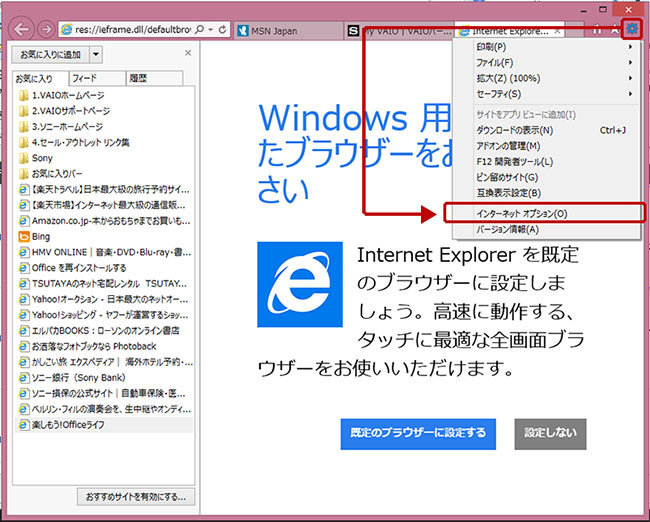This screenshot has height=522, width=650.
Task: Refresh the page with the reload icon
Action: (x=223, y=29)
